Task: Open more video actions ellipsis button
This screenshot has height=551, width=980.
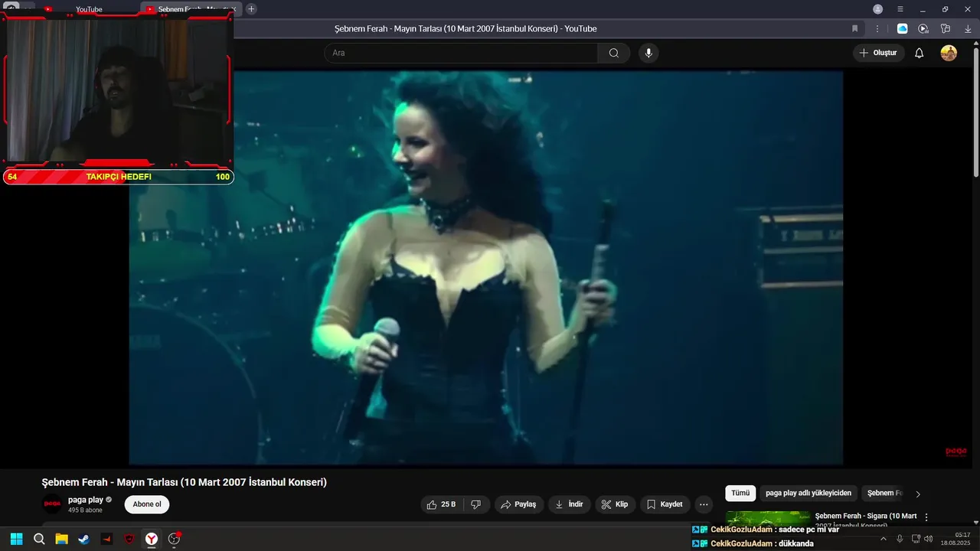Action: (704, 504)
